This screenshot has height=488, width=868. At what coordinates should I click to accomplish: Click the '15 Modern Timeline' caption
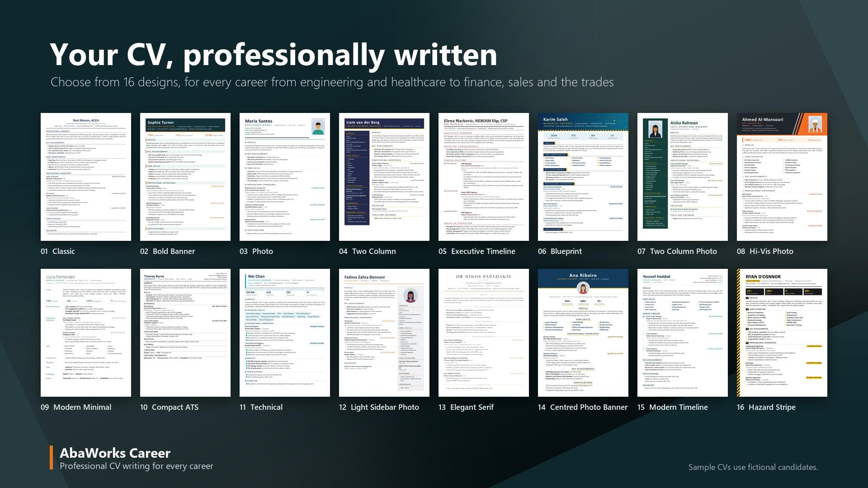point(673,407)
